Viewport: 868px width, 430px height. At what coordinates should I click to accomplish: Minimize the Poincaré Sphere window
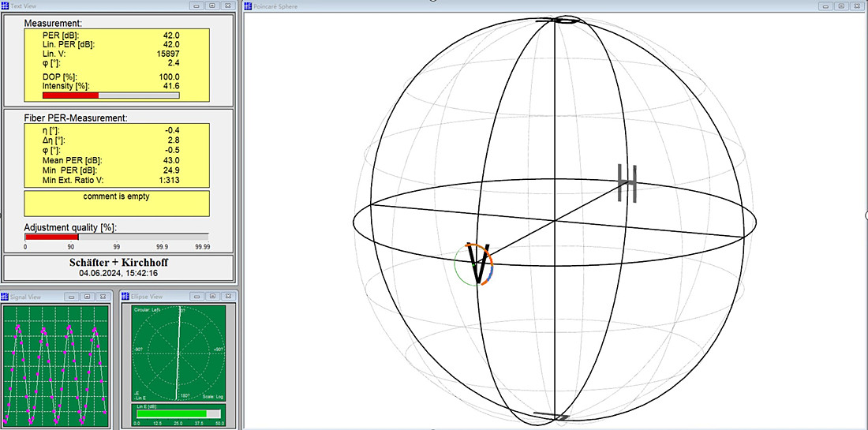click(x=826, y=6)
